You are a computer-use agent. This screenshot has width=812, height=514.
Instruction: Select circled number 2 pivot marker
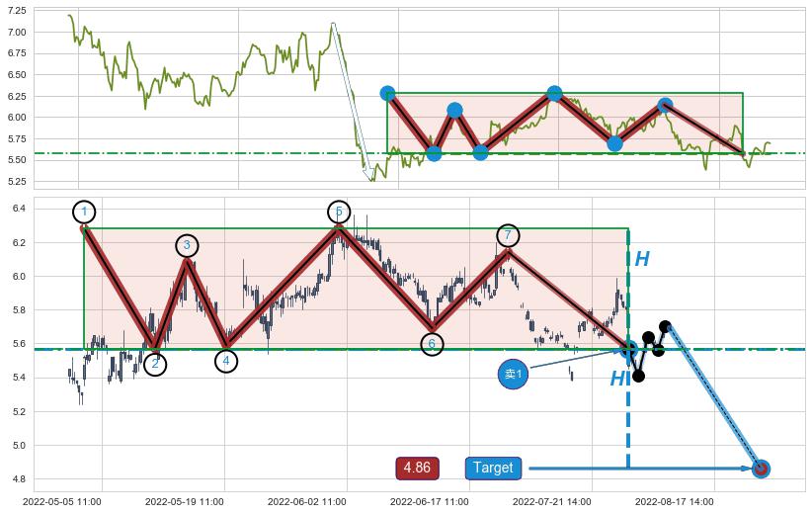155,364
